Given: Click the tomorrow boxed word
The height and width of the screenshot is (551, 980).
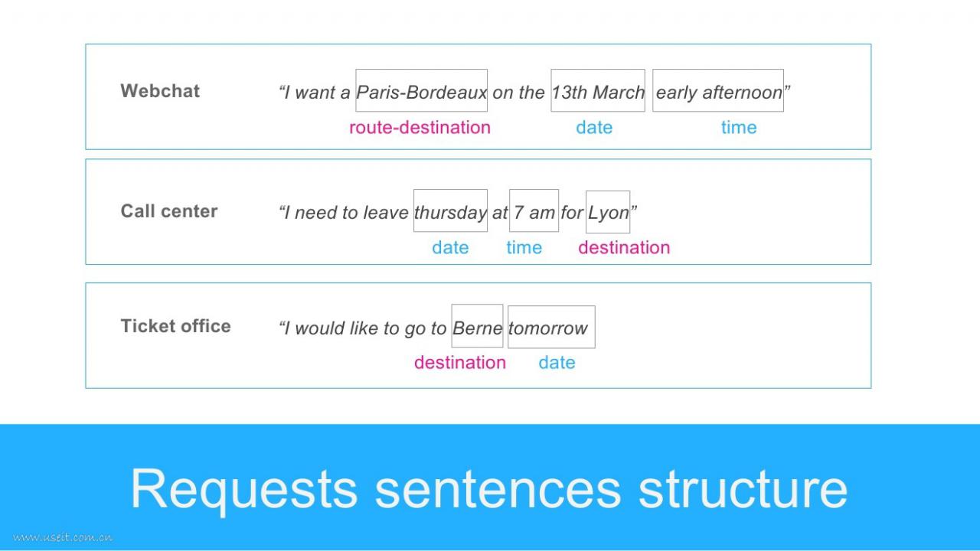Looking at the screenshot, I should click(x=551, y=327).
